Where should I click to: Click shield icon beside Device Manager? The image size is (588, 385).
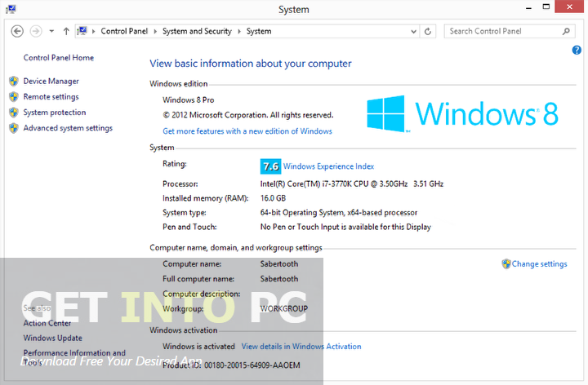tap(14, 81)
